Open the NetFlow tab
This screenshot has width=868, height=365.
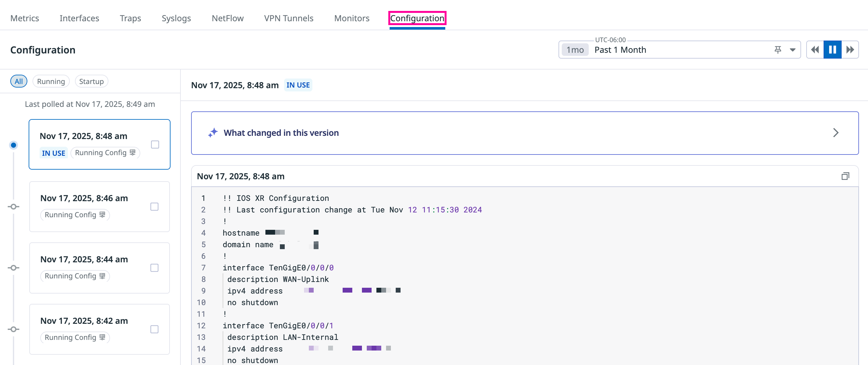[227, 18]
